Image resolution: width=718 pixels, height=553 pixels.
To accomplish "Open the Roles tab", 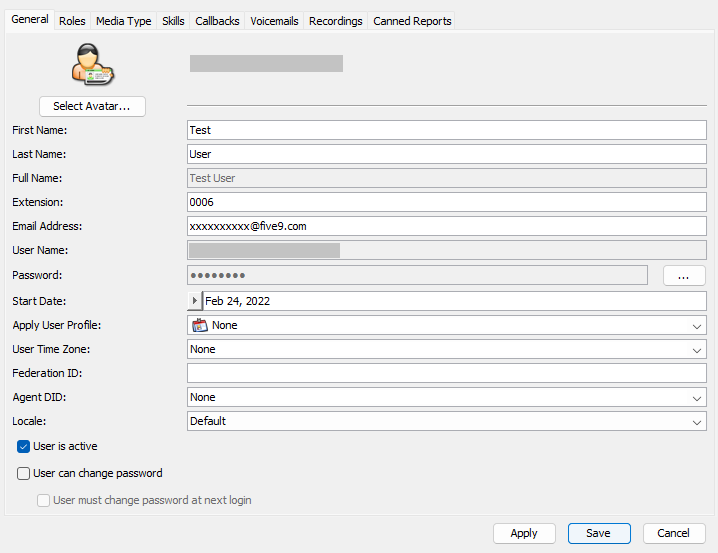I will (x=72, y=21).
